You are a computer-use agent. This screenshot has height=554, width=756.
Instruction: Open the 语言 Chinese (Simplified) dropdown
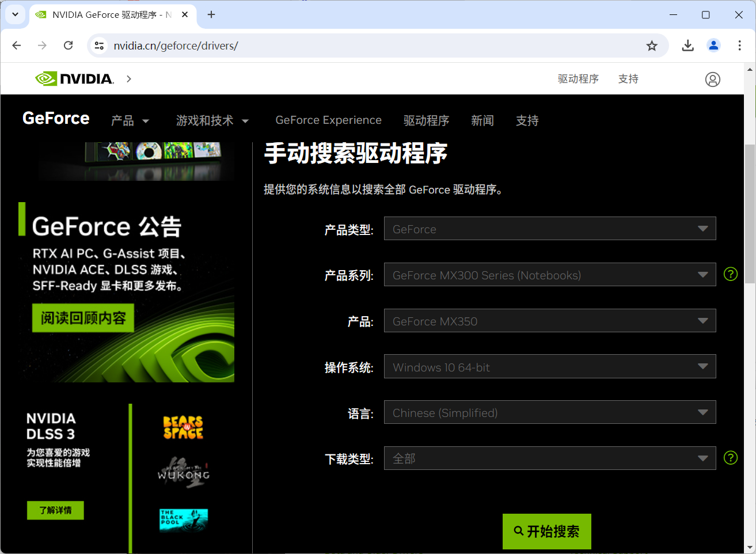(x=550, y=412)
